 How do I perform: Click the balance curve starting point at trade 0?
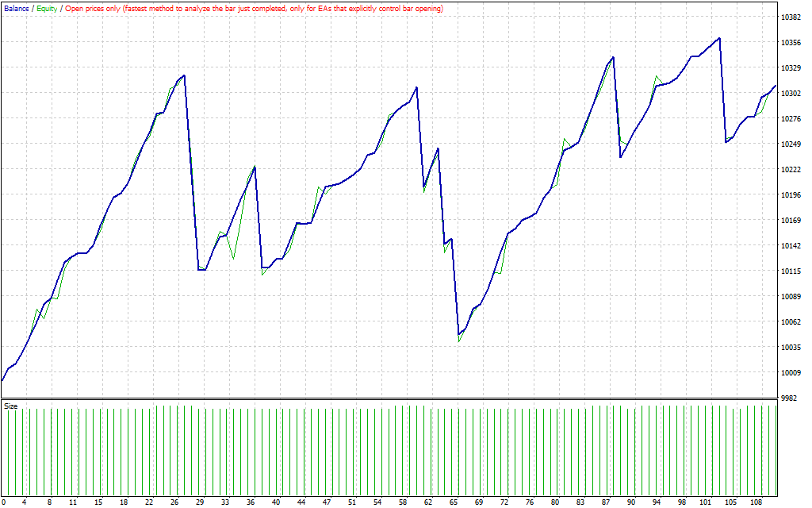click(2, 381)
